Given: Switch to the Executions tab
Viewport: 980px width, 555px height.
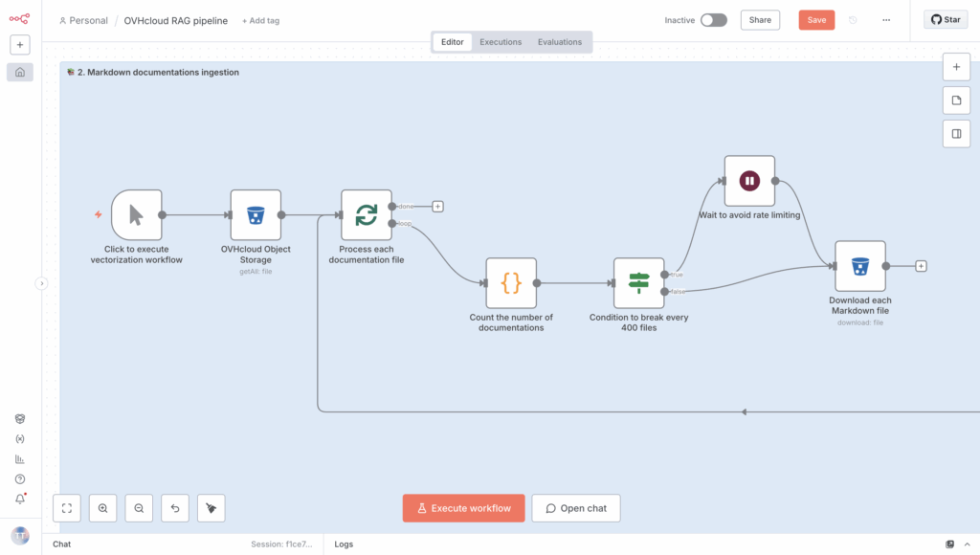Looking at the screenshot, I should click(x=501, y=42).
